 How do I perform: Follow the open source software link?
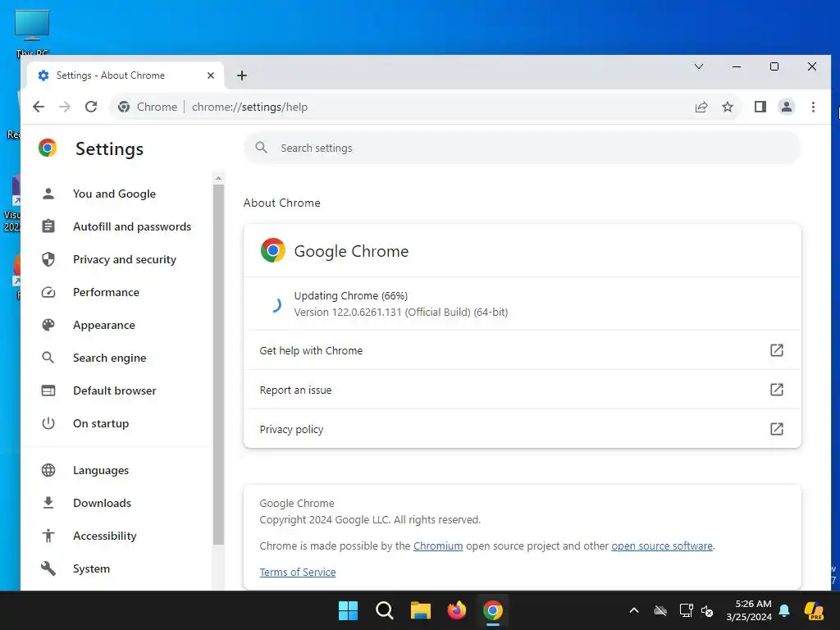click(662, 546)
